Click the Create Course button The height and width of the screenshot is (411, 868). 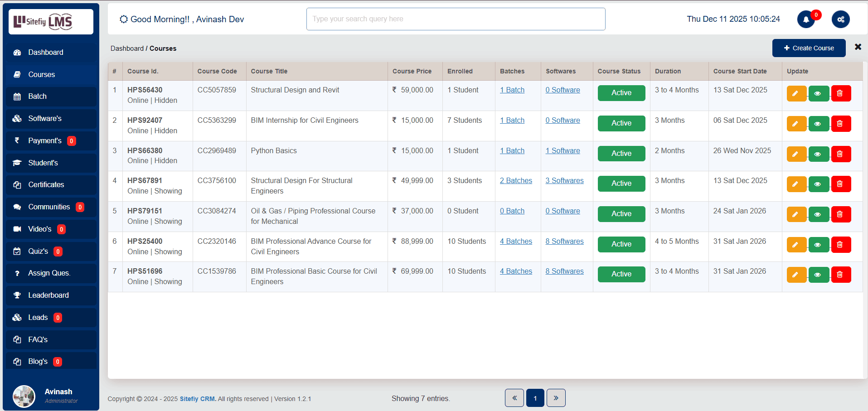pos(809,48)
